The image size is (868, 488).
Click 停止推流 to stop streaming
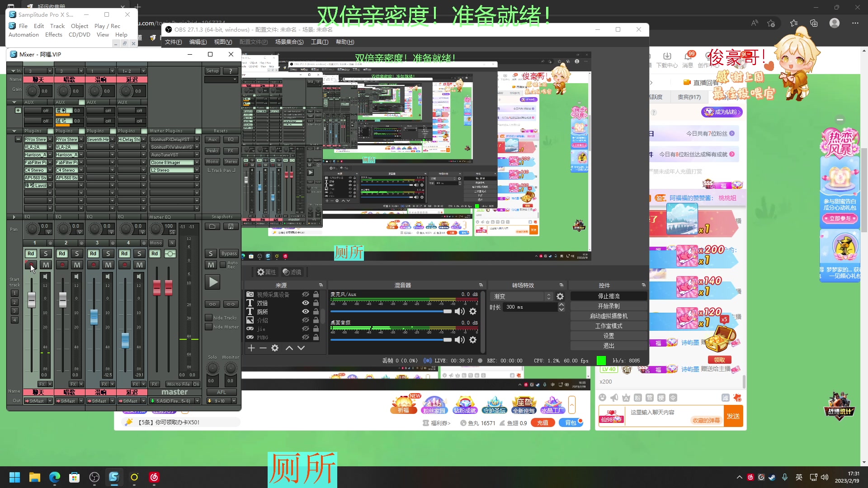609,296
